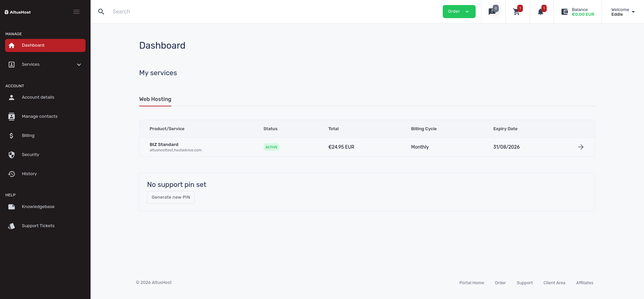Open Support Tickets menu item
The width and height of the screenshot is (644, 299).
[45, 226]
